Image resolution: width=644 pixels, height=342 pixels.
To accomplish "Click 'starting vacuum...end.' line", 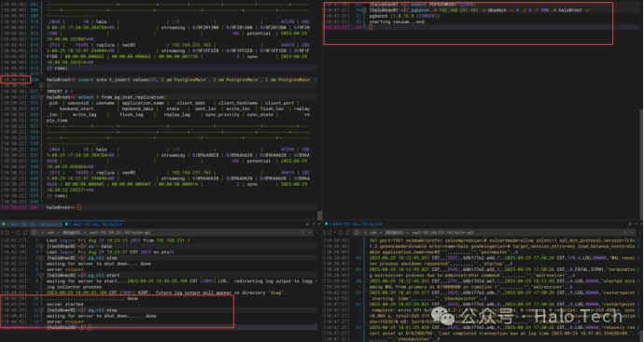I will tap(398, 21).
